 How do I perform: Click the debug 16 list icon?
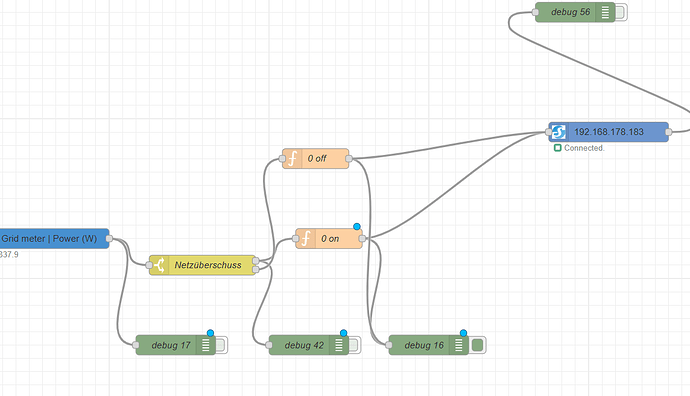pos(459,345)
